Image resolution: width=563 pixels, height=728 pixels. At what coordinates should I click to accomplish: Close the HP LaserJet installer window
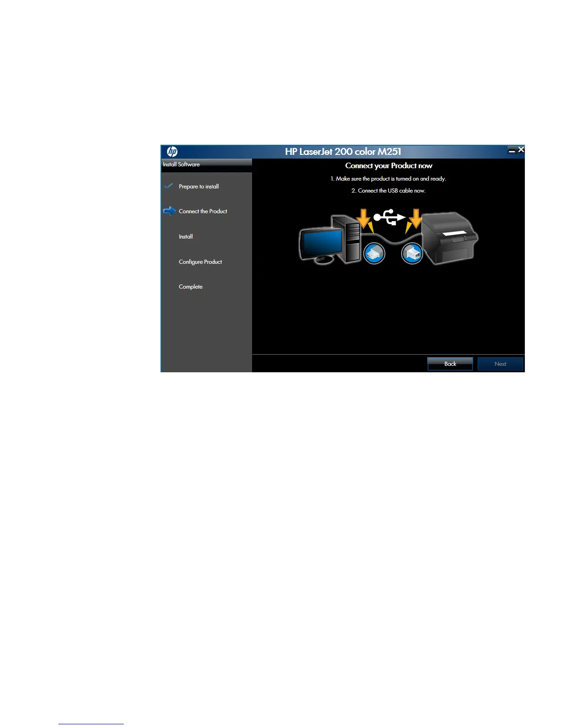tap(521, 149)
